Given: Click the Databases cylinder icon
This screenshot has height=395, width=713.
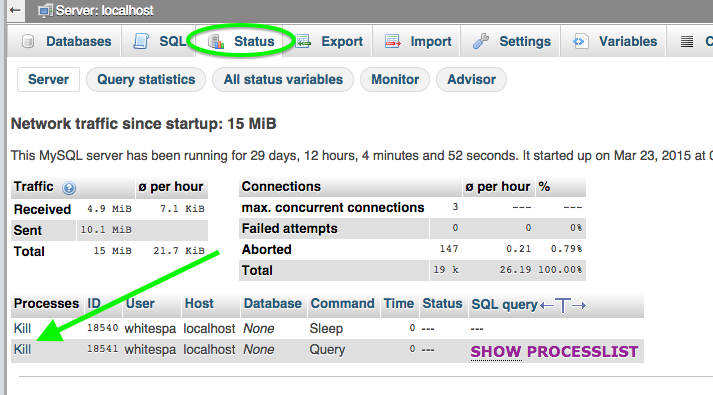Looking at the screenshot, I should tap(28, 41).
